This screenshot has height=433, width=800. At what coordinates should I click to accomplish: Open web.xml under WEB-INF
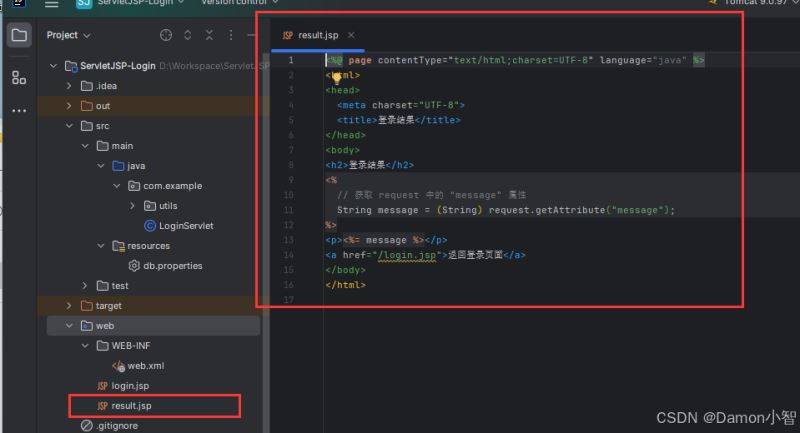click(x=145, y=366)
